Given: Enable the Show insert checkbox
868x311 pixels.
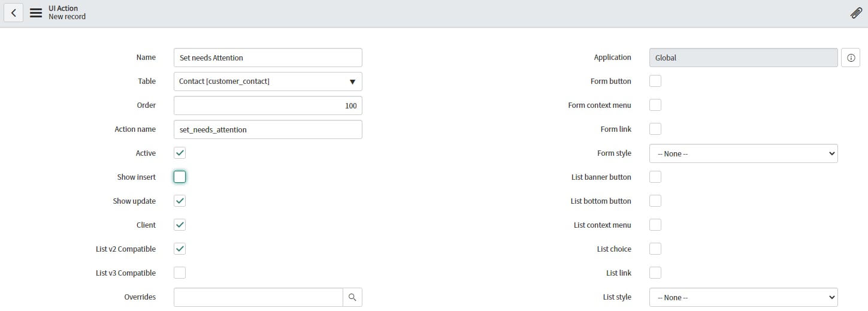Looking at the screenshot, I should pyautogui.click(x=180, y=177).
